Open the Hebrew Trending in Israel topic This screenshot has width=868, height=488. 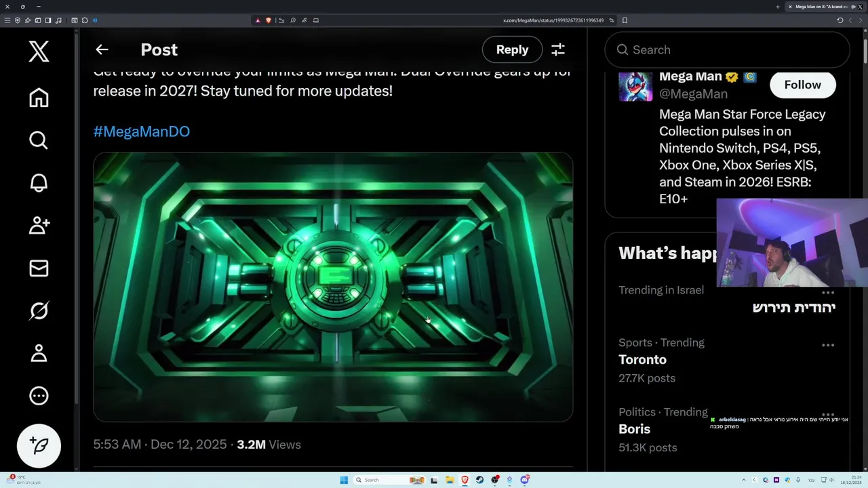point(794,308)
